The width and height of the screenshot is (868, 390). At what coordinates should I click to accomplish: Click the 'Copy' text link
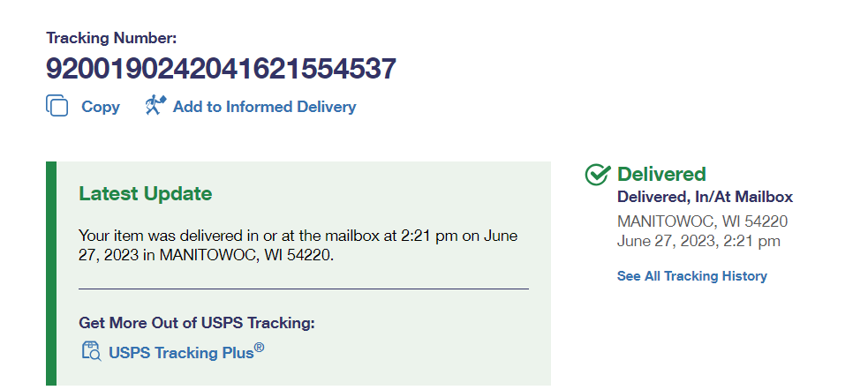[101, 107]
